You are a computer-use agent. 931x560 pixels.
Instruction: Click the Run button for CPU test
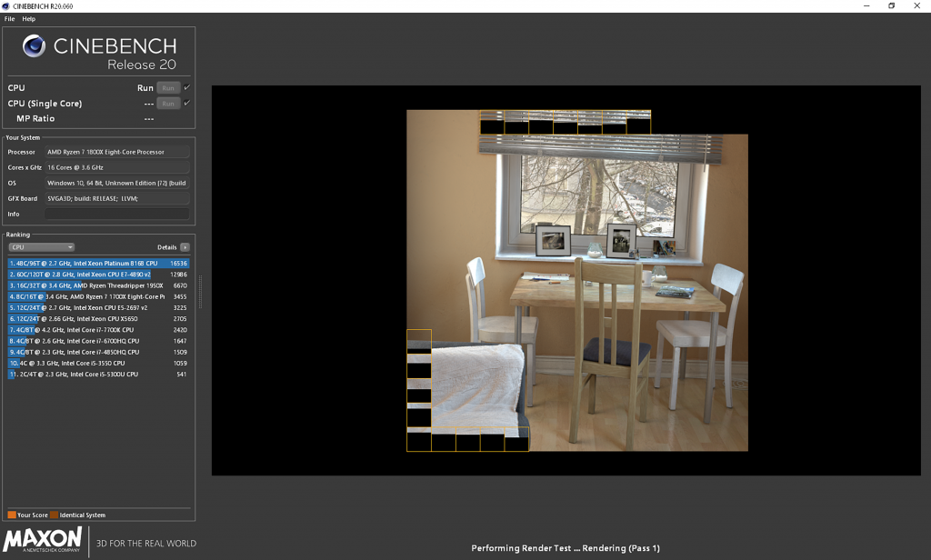click(x=168, y=88)
